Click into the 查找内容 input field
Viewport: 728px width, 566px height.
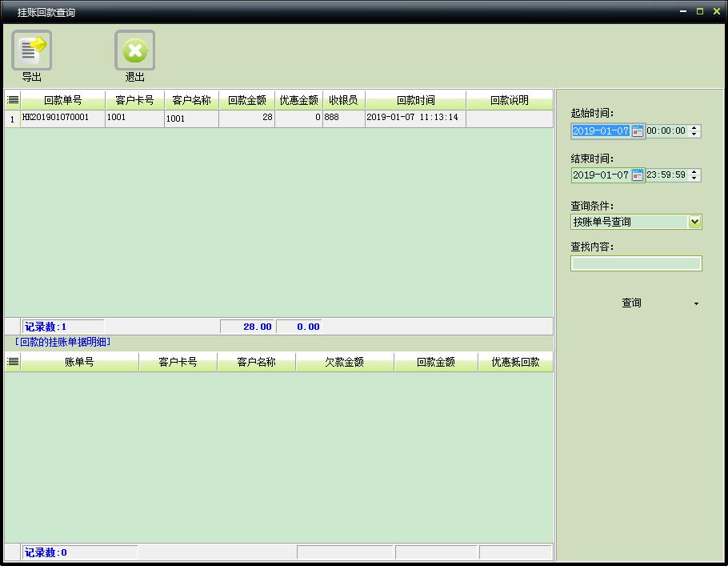[636, 263]
